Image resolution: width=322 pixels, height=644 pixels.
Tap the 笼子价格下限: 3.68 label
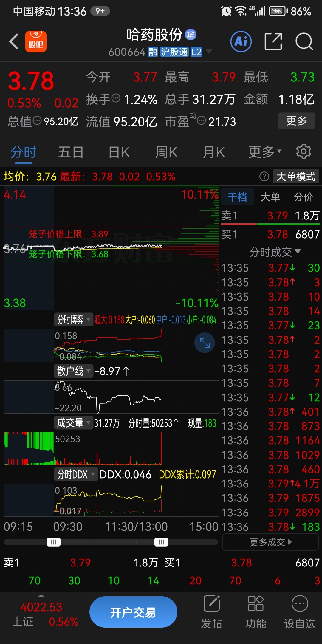68,254
